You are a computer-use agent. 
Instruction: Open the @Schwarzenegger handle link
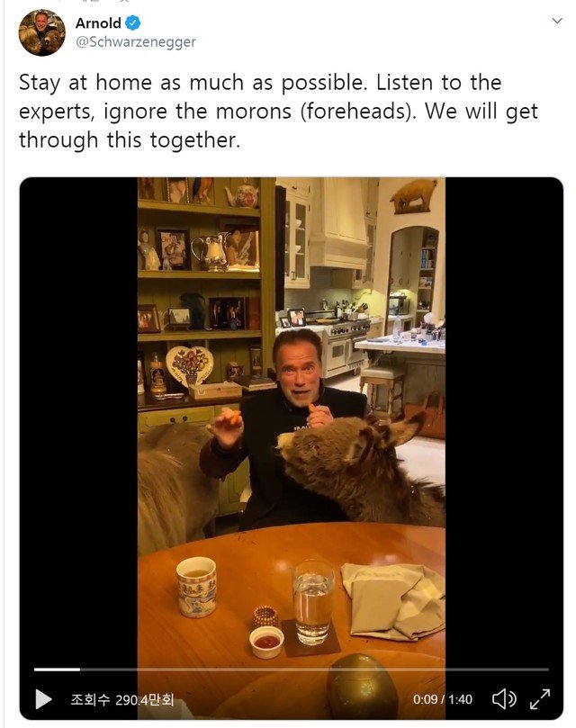pos(136,41)
